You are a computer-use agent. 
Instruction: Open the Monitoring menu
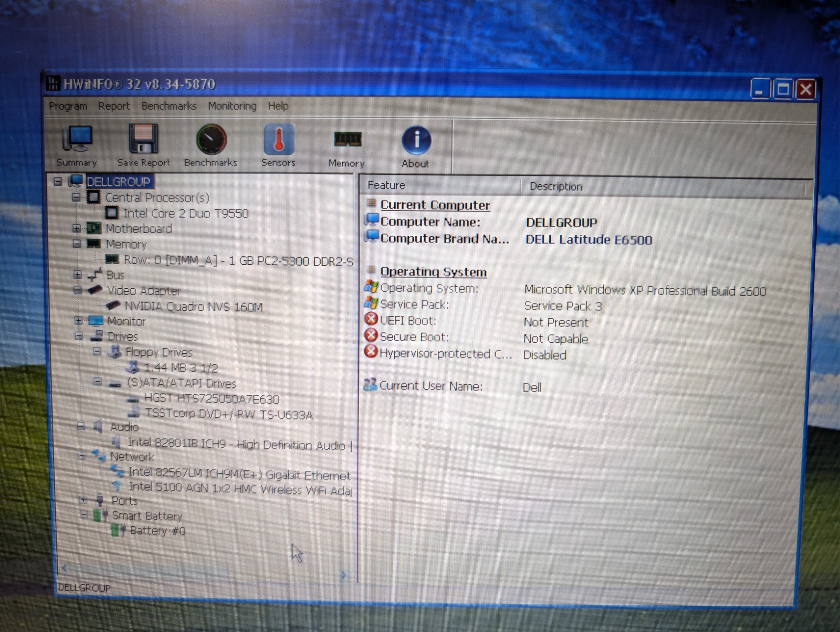point(232,106)
